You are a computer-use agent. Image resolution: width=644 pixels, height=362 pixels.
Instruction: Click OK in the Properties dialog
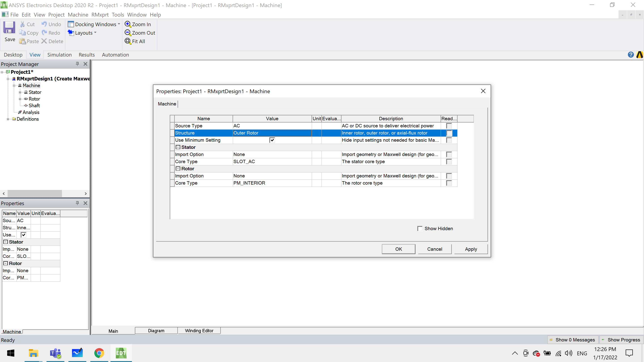click(x=398, y=249)
